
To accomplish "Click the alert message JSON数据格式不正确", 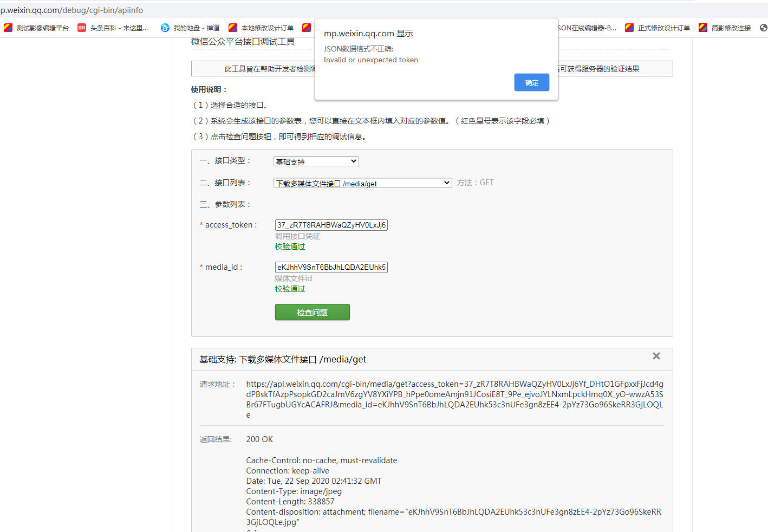I will pyautogui.click(x=359, y=49).
